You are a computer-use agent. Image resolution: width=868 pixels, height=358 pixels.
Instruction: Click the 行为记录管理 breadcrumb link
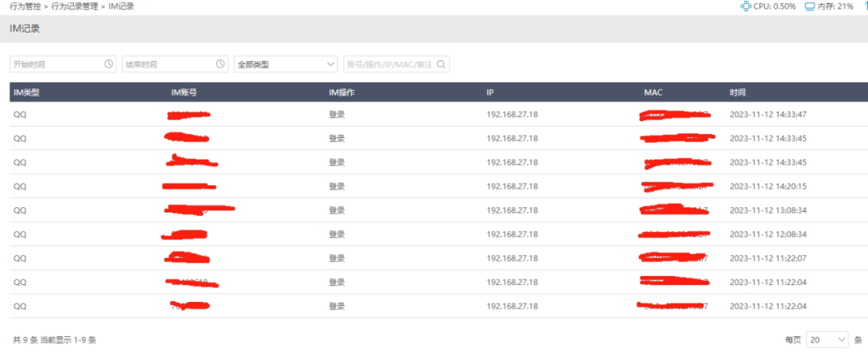click(75, 6)
